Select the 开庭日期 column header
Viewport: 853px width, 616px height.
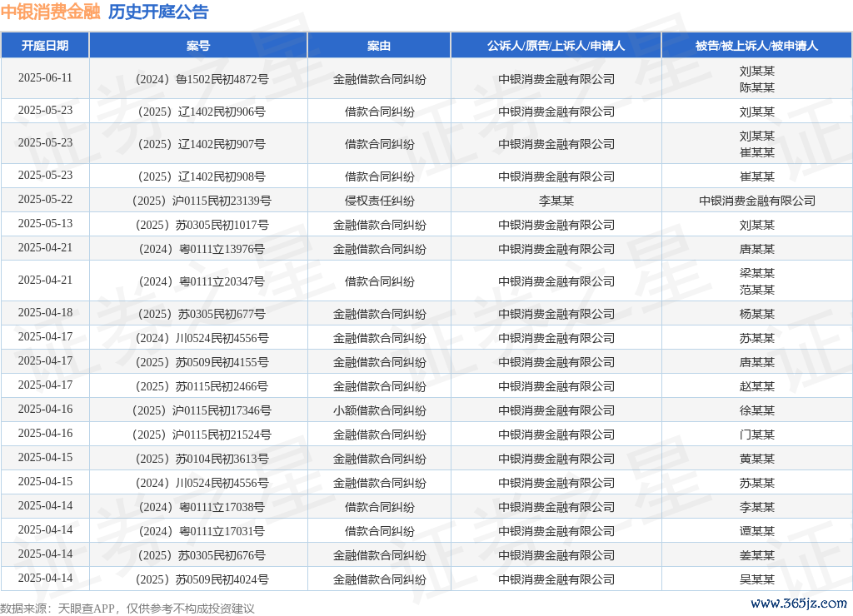click(x=45, y=46)
